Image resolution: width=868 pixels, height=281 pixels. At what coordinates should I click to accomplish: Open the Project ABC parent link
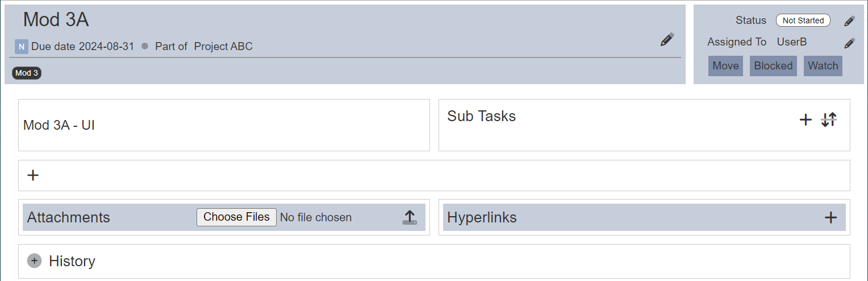coord(223,47)
